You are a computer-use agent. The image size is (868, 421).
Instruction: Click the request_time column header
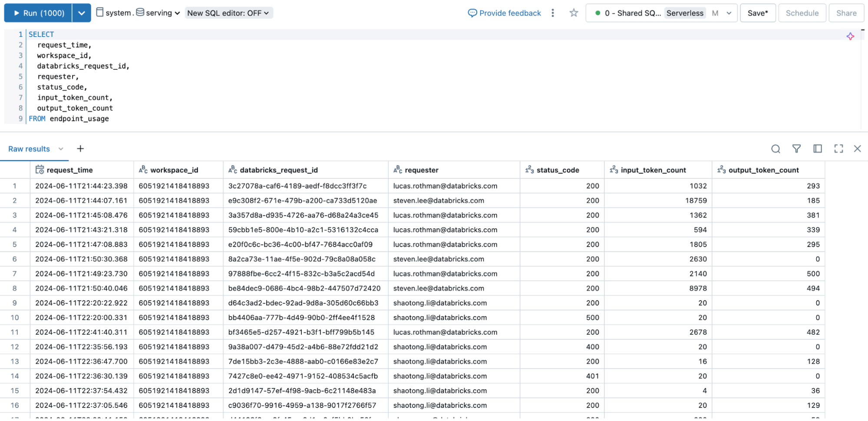click(x=69, y=170)
